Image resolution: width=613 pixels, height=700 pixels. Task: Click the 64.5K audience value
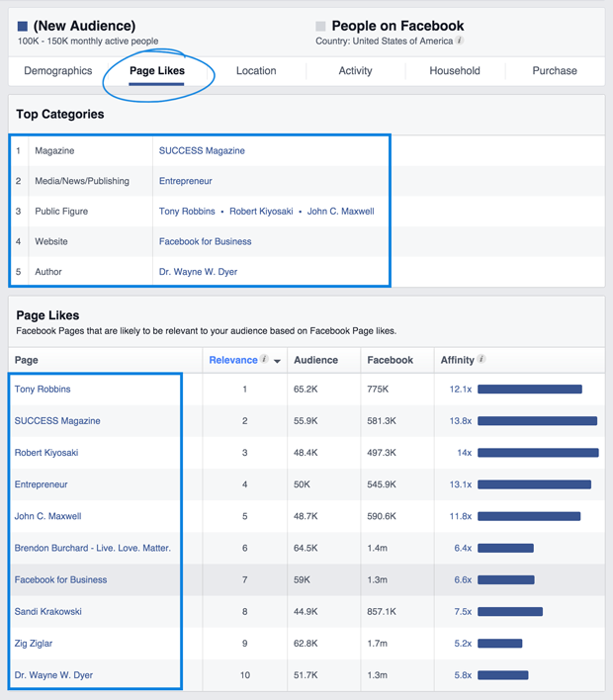tap(306, 548)
